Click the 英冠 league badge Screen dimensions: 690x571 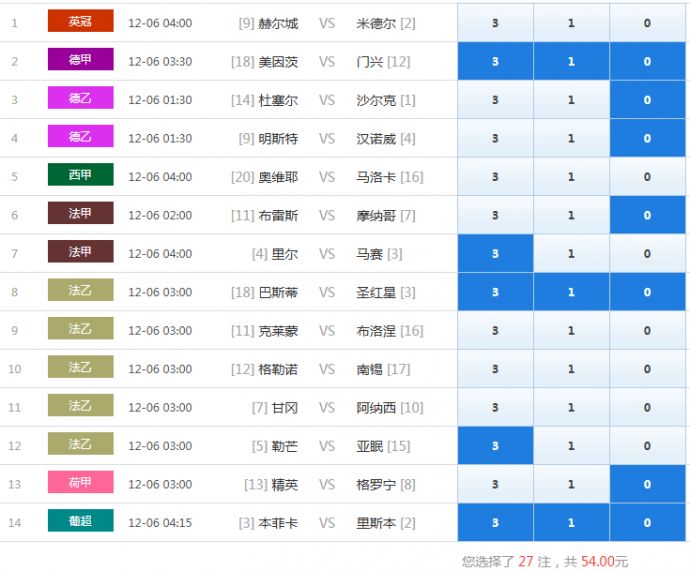80,22
